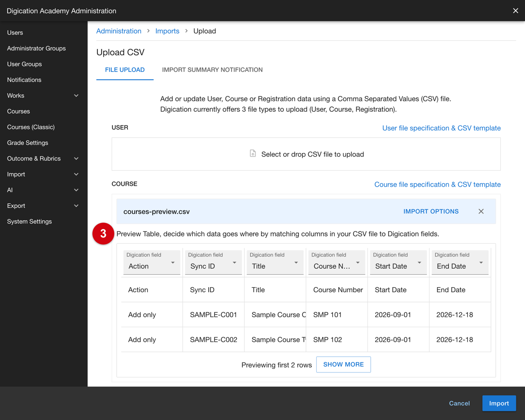
Task: Click the SAMPLE-C002 cell
Action: [x=214, y=339]
